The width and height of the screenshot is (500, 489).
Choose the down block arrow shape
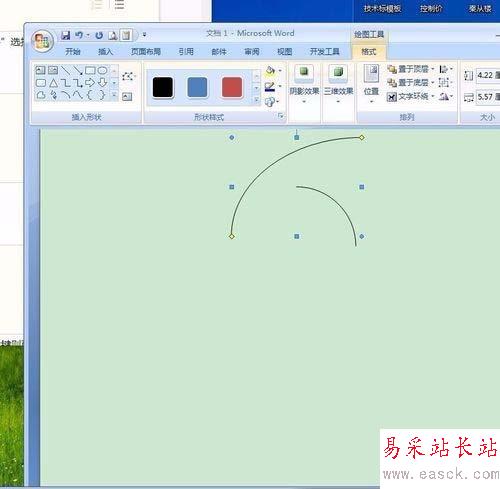tap(102, 83)
